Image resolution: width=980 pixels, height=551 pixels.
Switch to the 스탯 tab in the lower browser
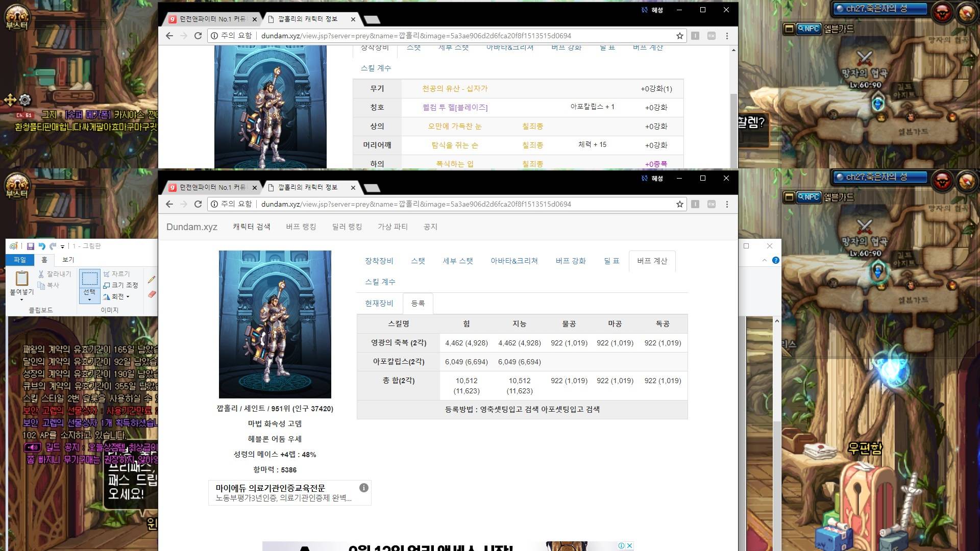(418, 261)
